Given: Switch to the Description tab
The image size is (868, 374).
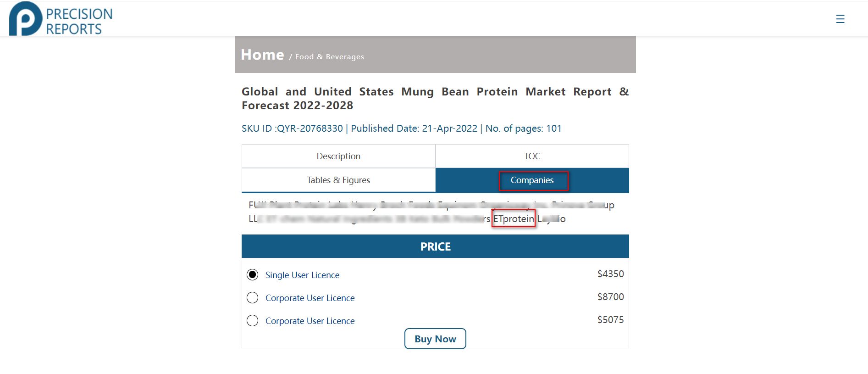Looking at the screenshot, I should coord(338,156).
